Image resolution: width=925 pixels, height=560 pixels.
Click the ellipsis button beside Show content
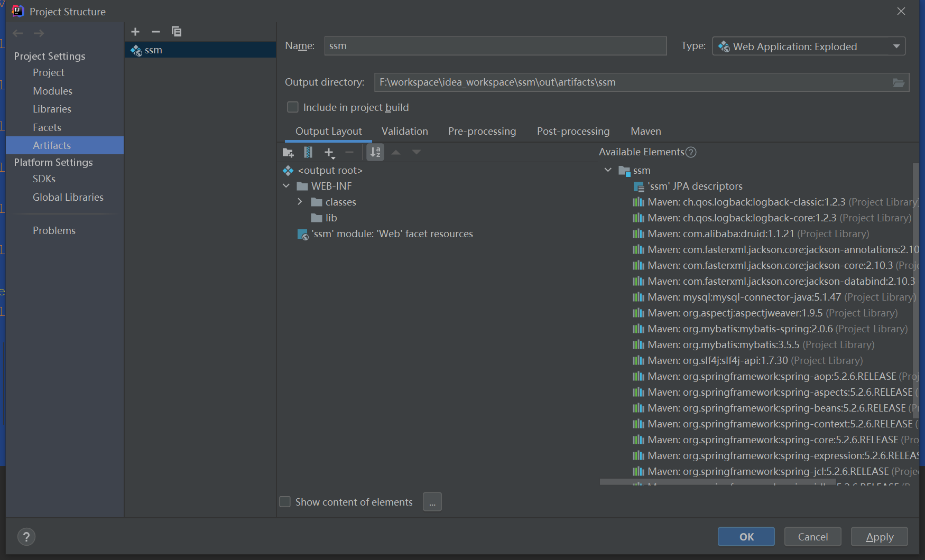pyautogui.click(x=432, y=502)
